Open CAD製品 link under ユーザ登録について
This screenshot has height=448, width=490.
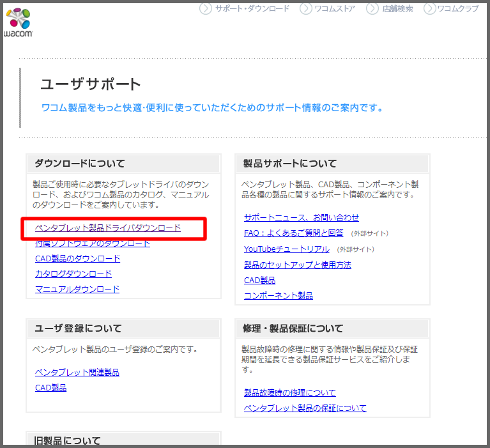(50, 388)
